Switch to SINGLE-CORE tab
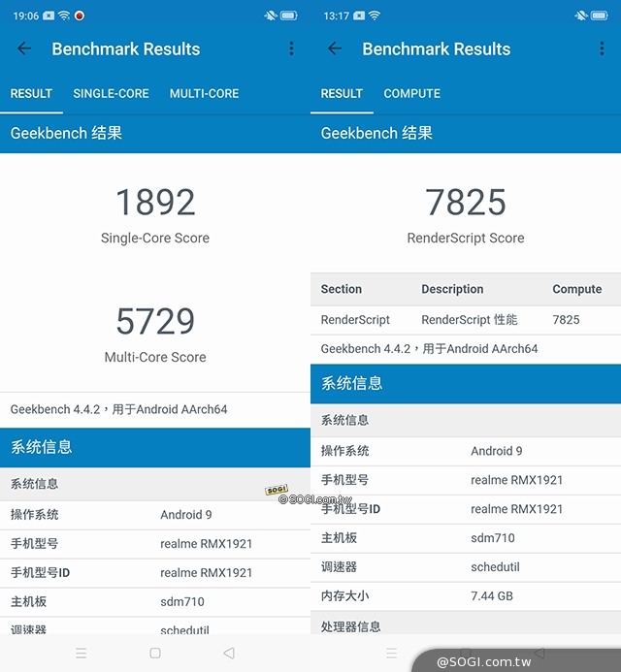Image resolution: width=621 pixels, height=672 pixels. 111,93
